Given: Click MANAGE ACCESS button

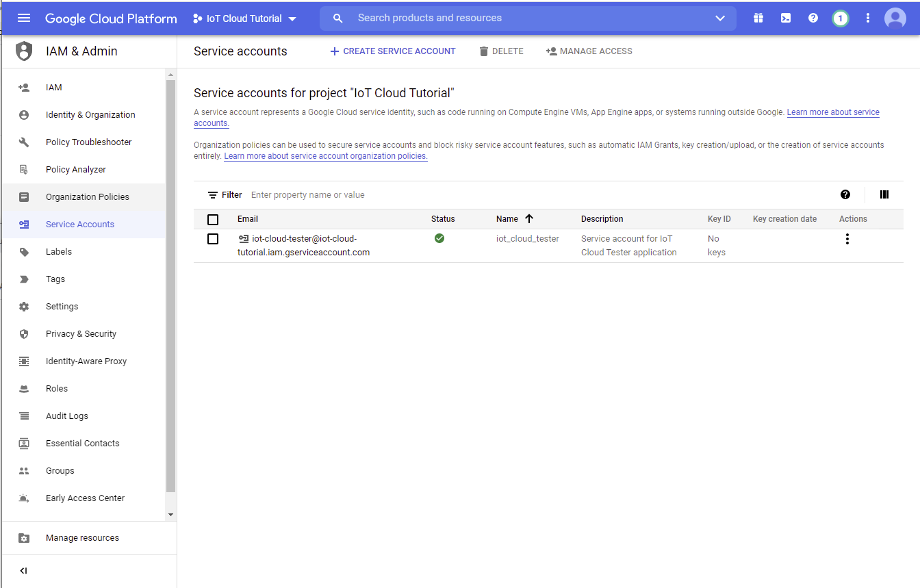Looking at the screenshot, I should tap(589, 51).
